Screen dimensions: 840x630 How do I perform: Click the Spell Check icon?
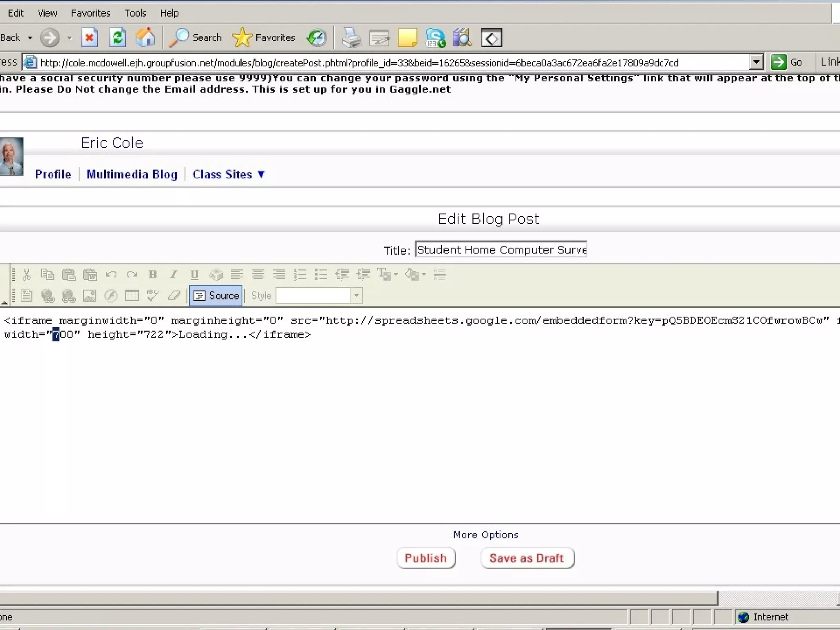153,296
